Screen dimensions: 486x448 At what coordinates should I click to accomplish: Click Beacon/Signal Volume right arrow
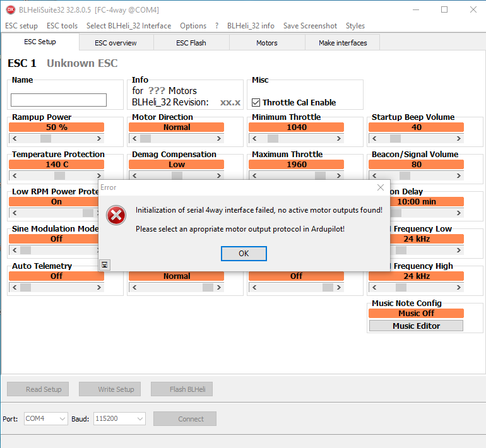(x=459, y=175)
